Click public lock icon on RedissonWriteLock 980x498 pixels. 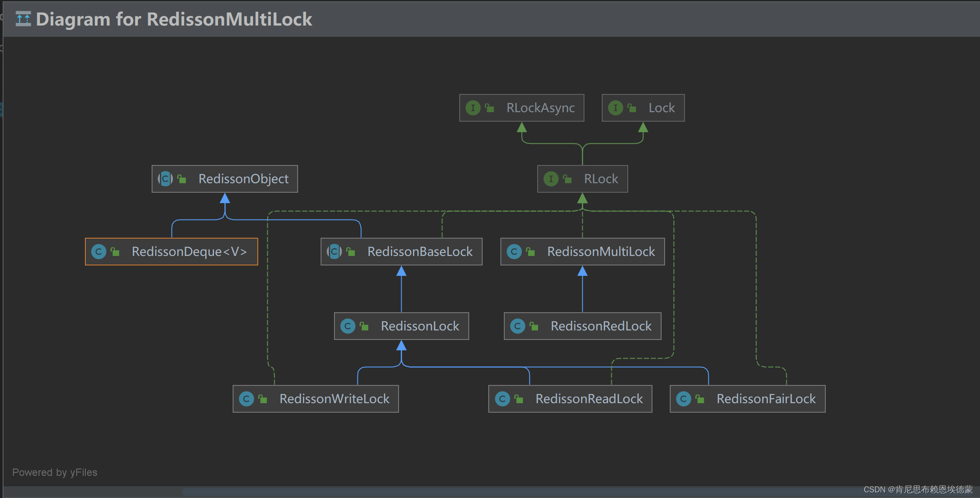tap(263, 399)
